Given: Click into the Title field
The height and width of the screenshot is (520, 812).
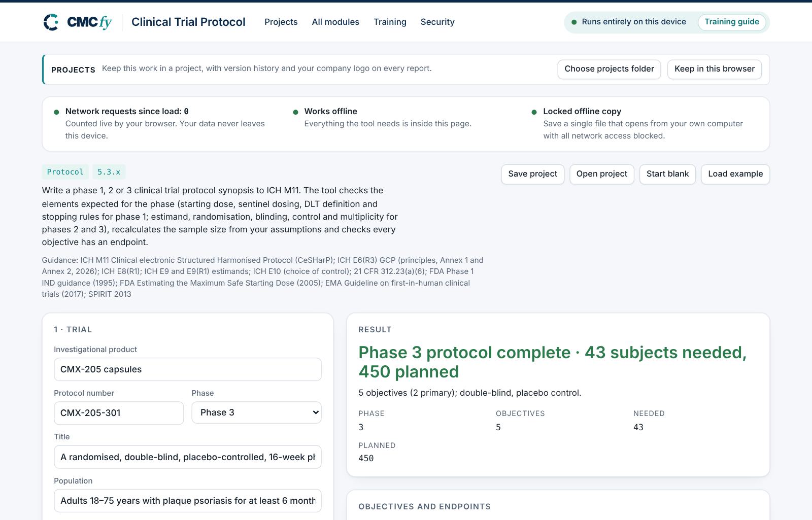Looking at the screenshot, I should point(188,457).
